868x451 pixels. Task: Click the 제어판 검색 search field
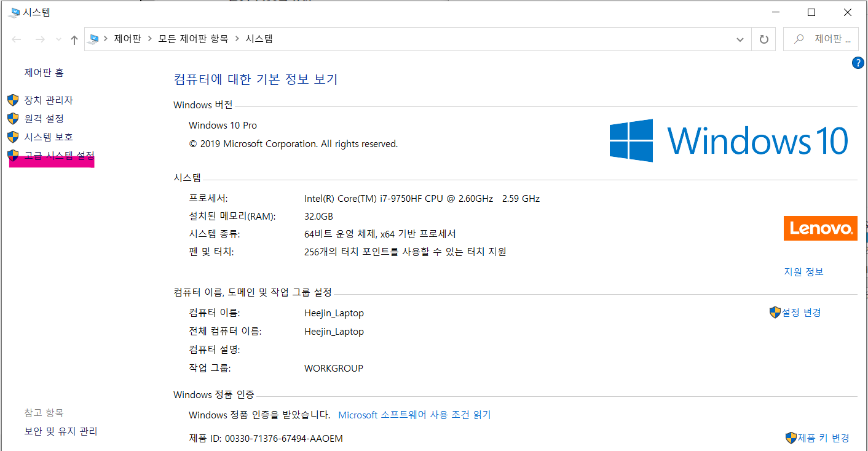pyautogui.click(x=821, y=39)
